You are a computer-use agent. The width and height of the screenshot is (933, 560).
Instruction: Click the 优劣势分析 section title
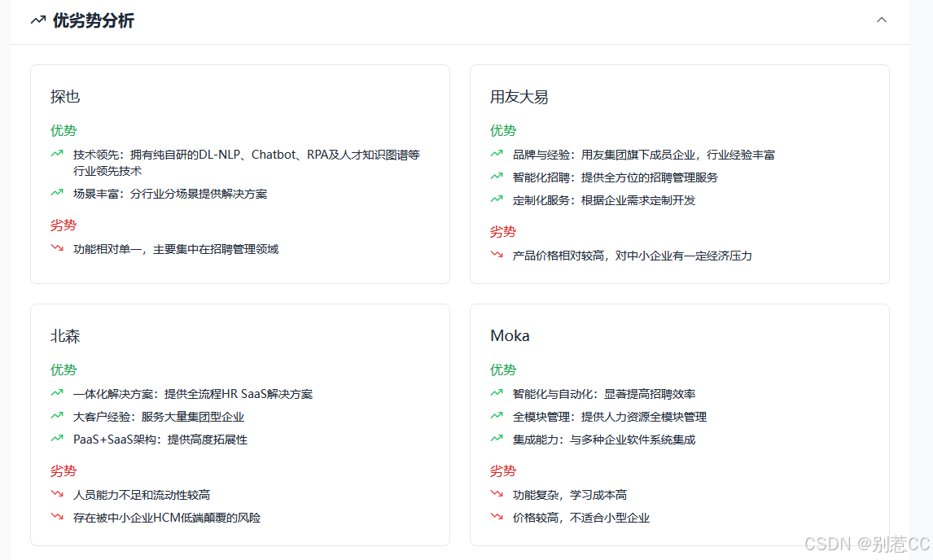tap(94, 20)
